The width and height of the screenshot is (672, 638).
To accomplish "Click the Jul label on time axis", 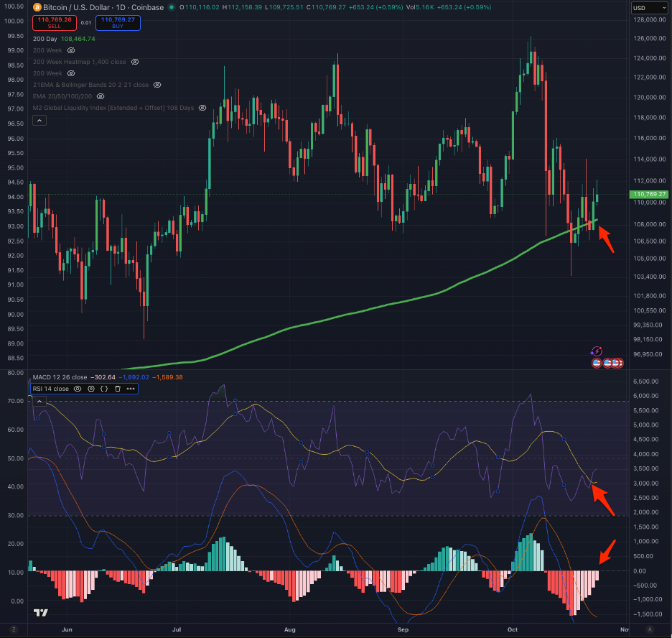I will pyautogui.click(x=177, y=629).
